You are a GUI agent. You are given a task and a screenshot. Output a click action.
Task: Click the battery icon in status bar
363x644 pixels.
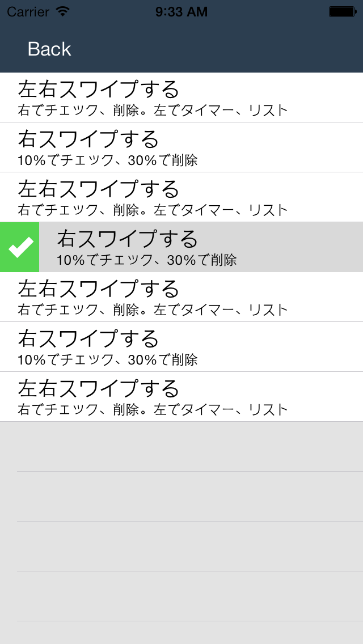click(x=342, y=11)
